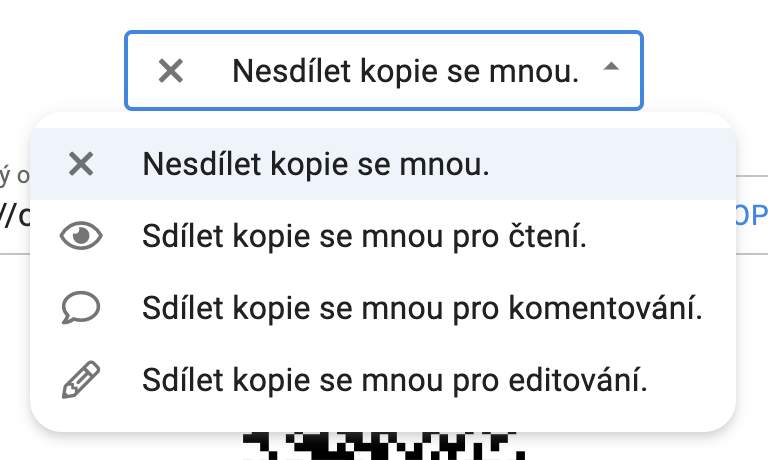Collapse the dropdown using the up-arrow caret
Screen dimensions: 768x460
(612, 68)
